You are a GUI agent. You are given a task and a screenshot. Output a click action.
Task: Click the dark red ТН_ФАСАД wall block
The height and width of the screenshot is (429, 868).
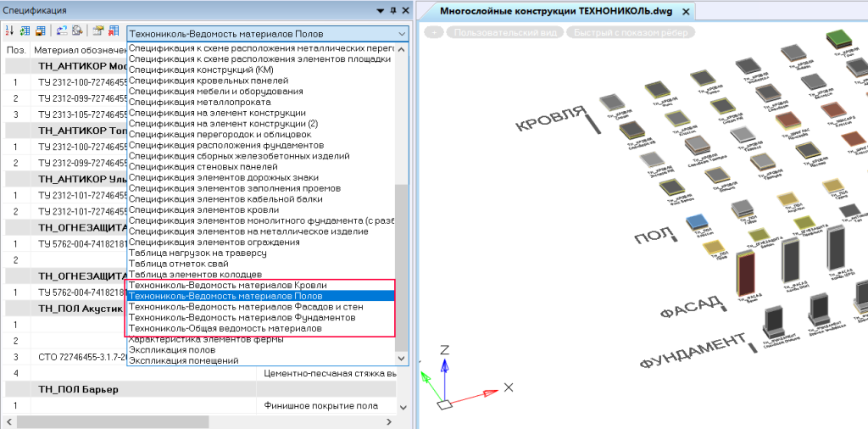[744, 274]
